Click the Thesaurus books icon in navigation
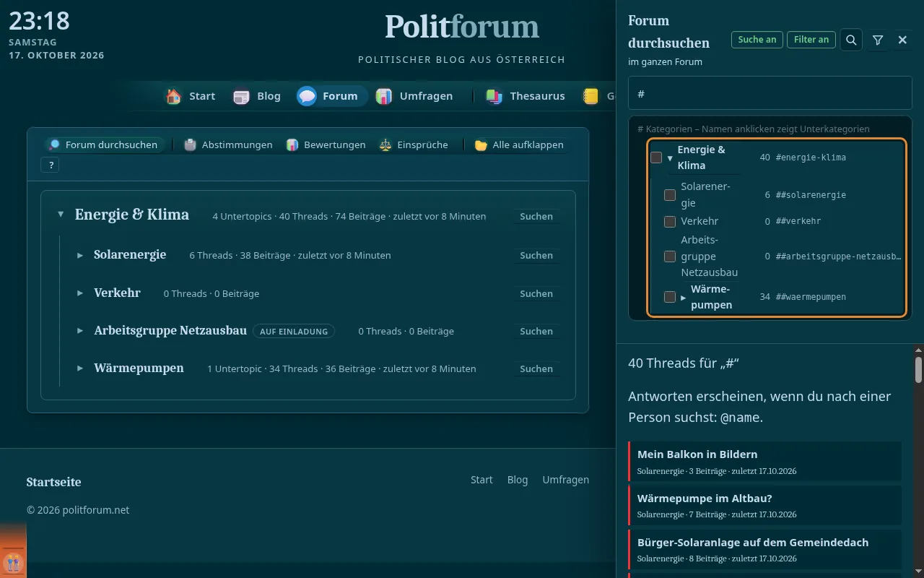The width and height of the screenshot is (924, 578). (494, 96)
